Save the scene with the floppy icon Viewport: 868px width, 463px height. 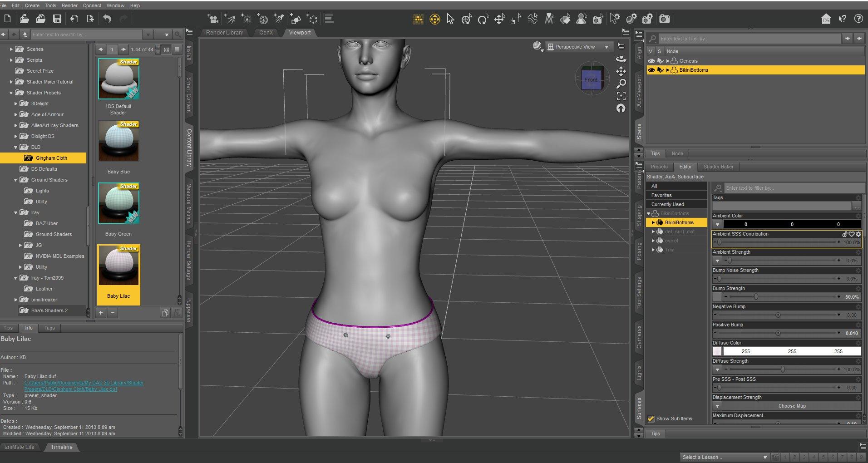click(x=57, y=19)
